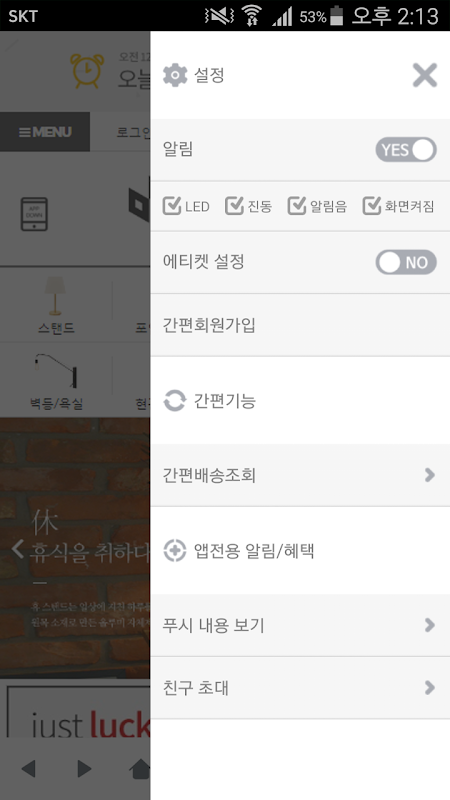Uncheck the LED checkbox
The width and height of the screenshot is (450, 800).
[x=172, y=206]
